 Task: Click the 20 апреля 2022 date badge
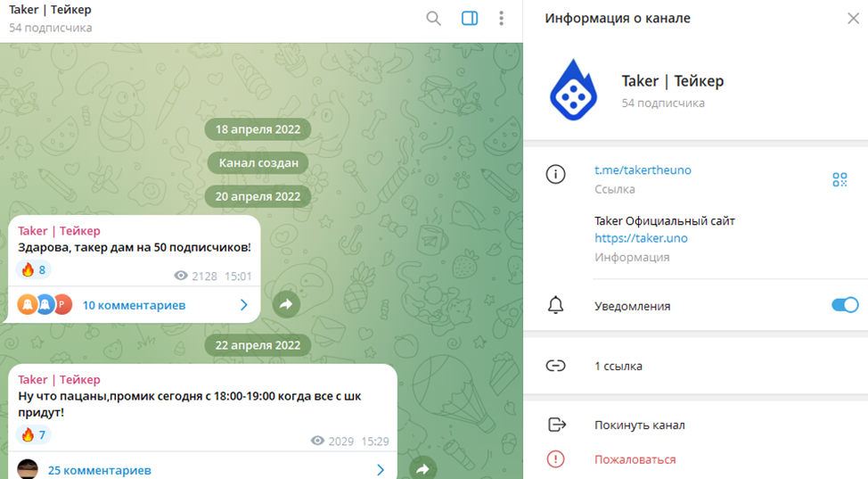pos(258,196)
